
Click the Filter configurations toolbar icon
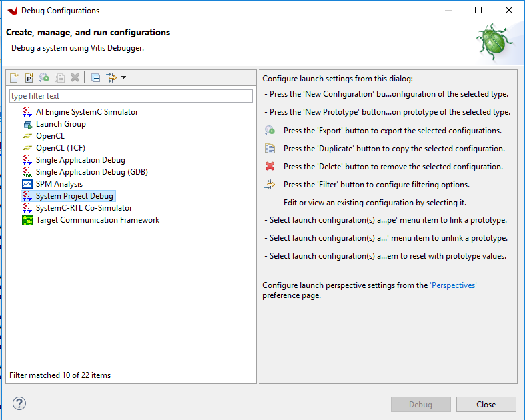point(111,78)
